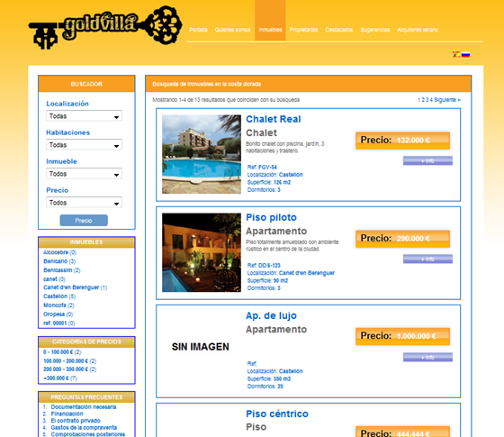Click +info for Chalet Real

427,160
